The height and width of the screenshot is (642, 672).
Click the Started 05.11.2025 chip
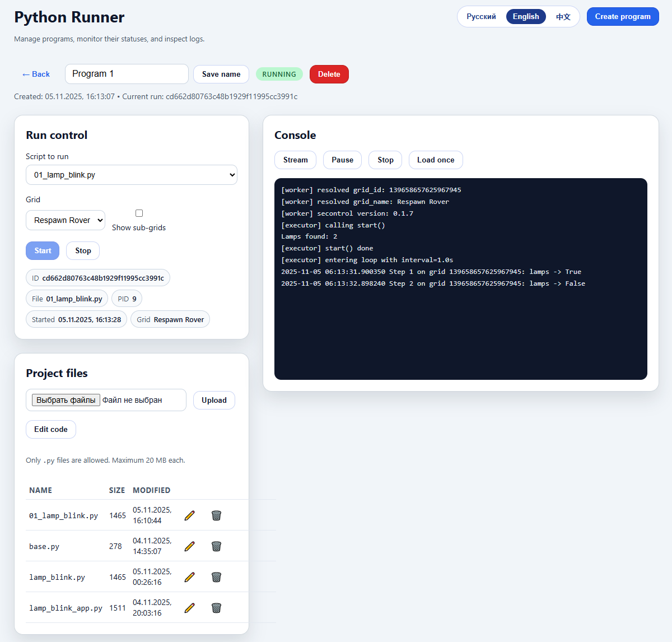76,319
